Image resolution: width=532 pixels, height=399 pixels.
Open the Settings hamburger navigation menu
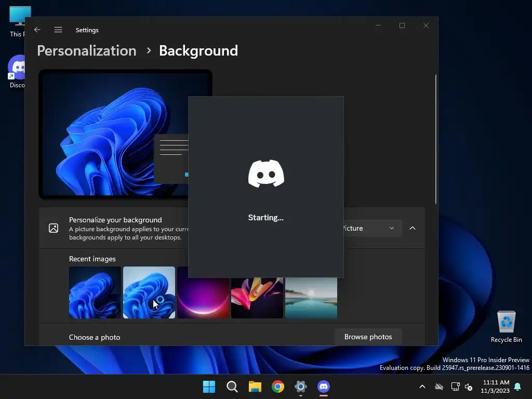[58, 30]
